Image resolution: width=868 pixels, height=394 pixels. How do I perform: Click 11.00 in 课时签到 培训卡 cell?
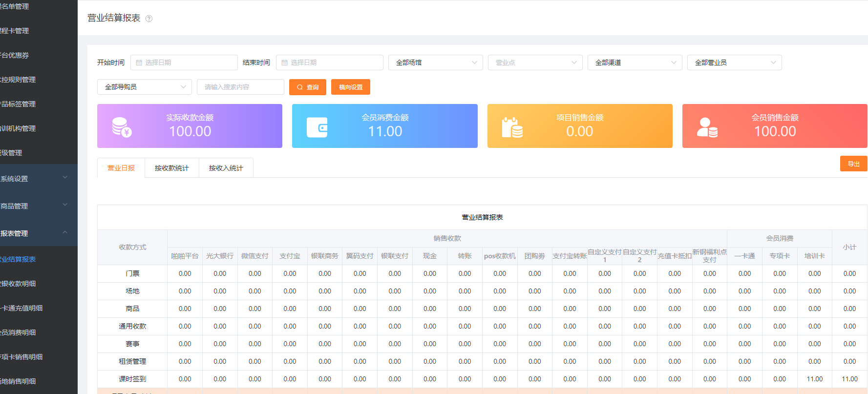point(815,379)
